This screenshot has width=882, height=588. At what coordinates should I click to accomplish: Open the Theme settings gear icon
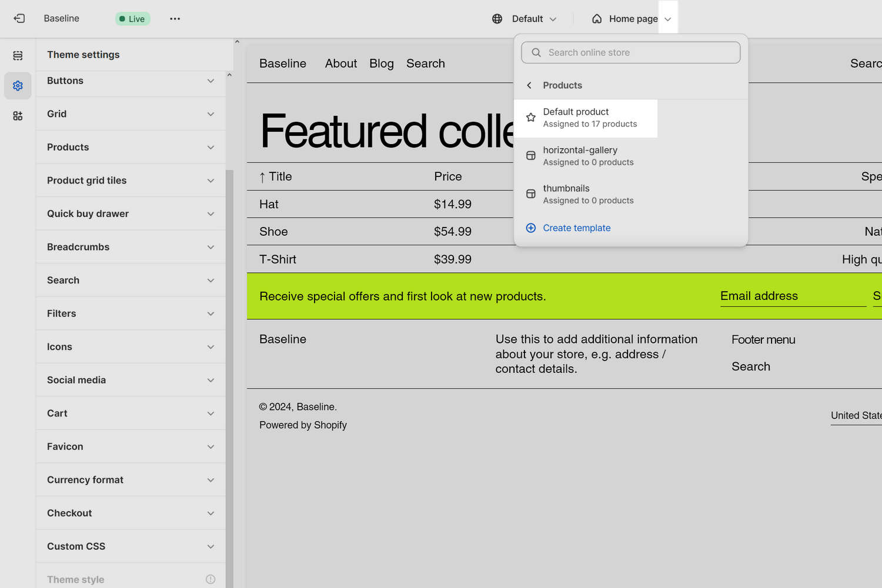coord(18,86)
